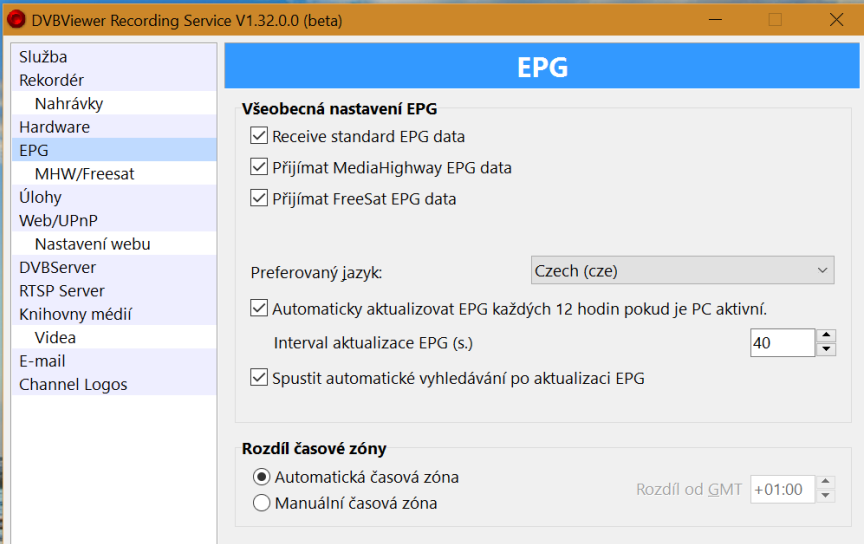
Task: Increase the EPG update interval value
Action: (x=826, y=336)
